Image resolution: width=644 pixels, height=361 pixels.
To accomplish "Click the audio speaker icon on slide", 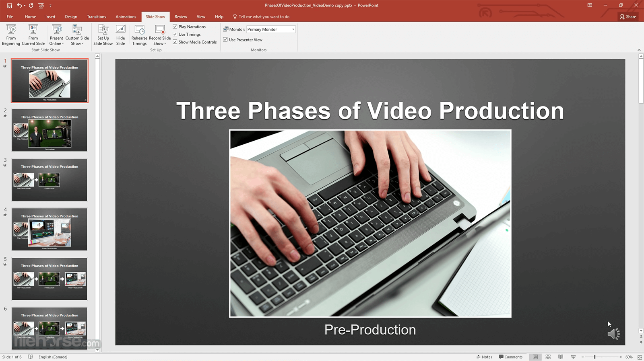I will pos(613,334).
